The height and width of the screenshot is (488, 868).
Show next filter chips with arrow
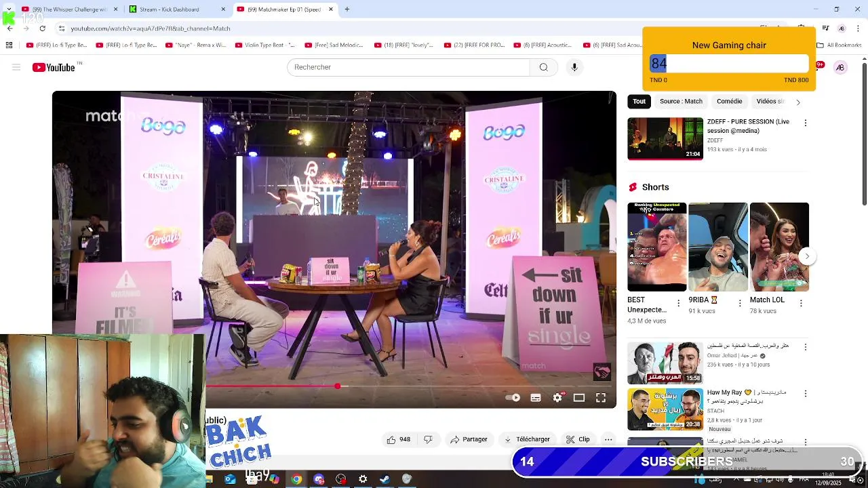pos(798,102)
